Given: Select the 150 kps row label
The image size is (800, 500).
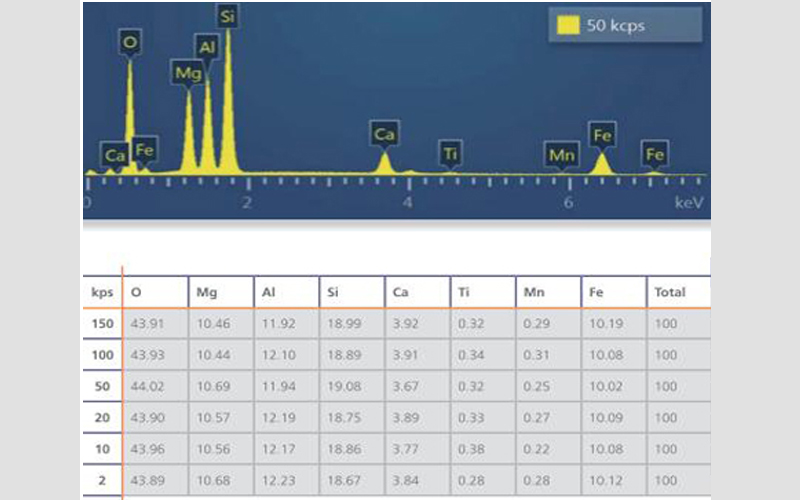Looking at the screenshot, I should coord(101,324).
